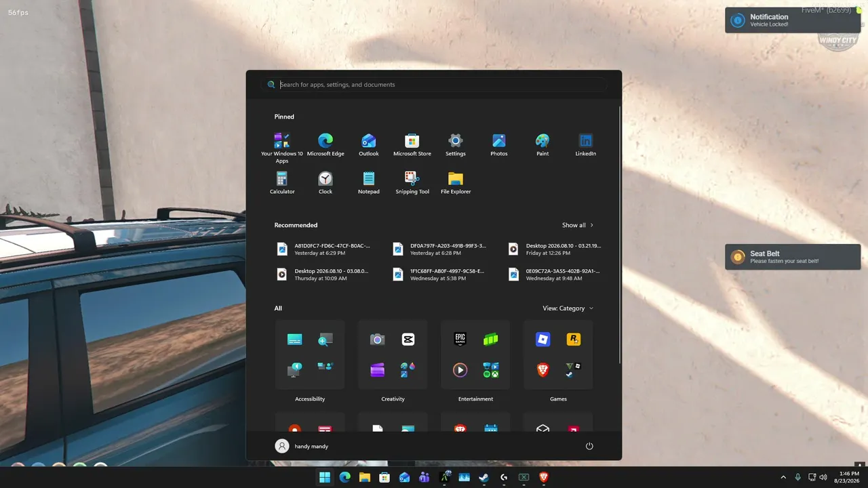Viewport: 868px width, 488px height.
Task: Open the pinned Outlook app
Action: [x=369, y=145]
